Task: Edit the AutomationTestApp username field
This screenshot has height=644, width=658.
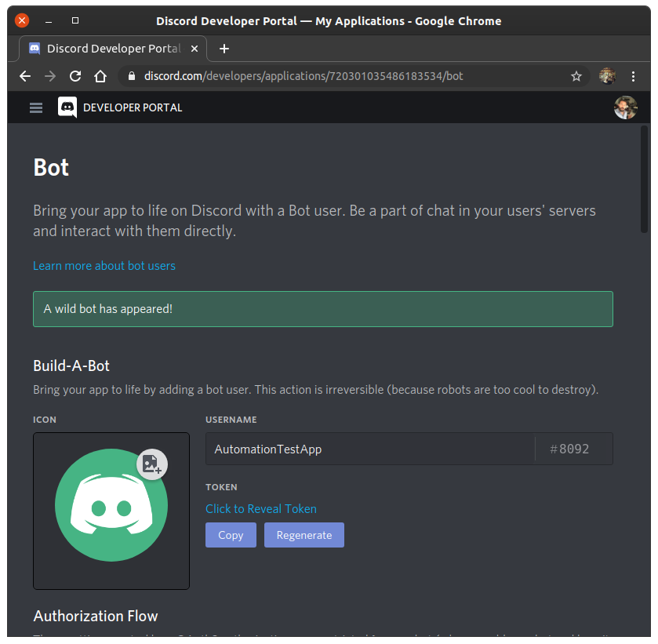Action: click(370, 449)
